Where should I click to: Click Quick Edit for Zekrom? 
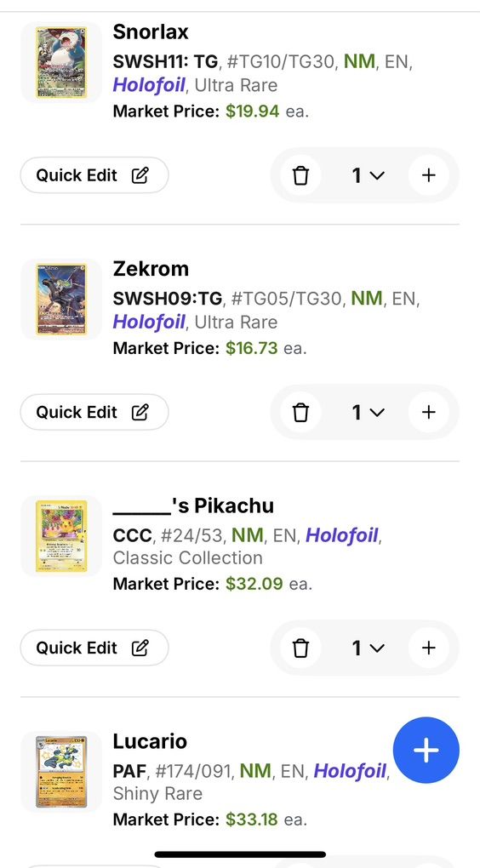[94, 413]
